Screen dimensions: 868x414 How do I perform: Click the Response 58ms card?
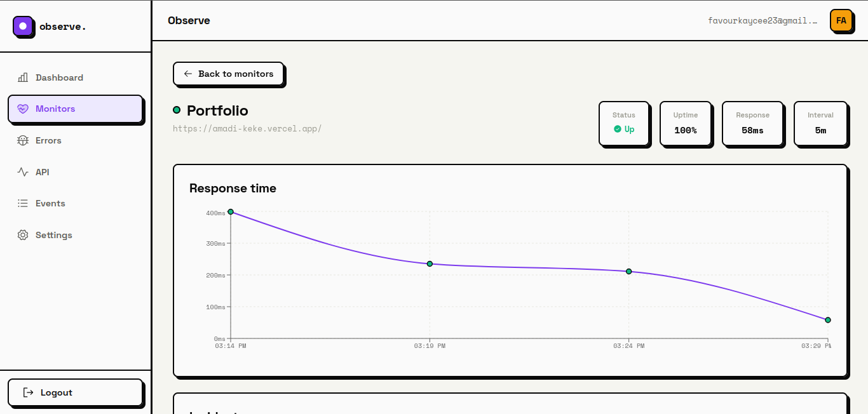pos(752,123)
